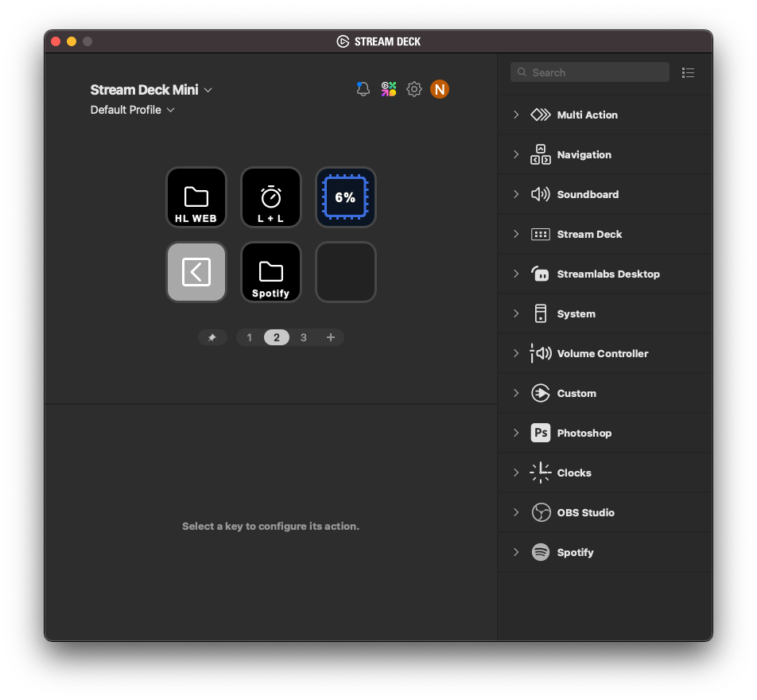The width and height of the screenshot is (757, 700).
Task: Click the Soundboard label
Action: click(588, 194)
